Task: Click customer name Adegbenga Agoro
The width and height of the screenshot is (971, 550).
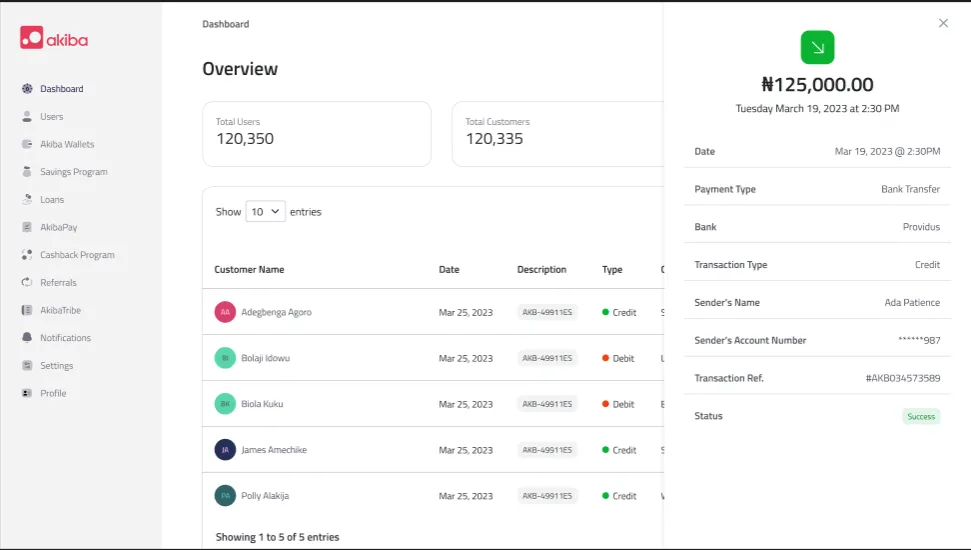Action: 276,312
